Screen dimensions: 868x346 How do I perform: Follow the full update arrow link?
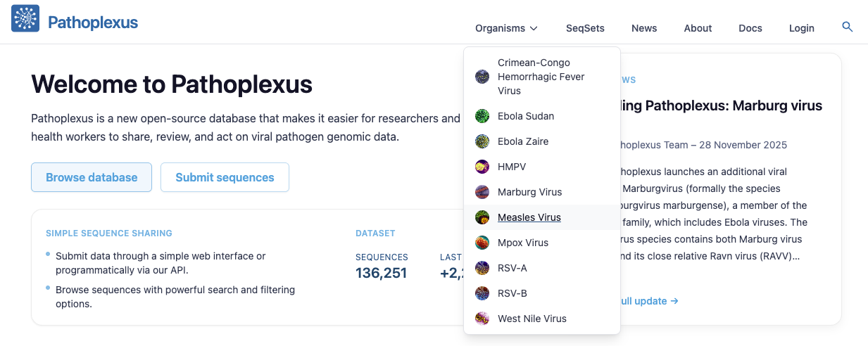pyautogui.click(x=648, y=301)
